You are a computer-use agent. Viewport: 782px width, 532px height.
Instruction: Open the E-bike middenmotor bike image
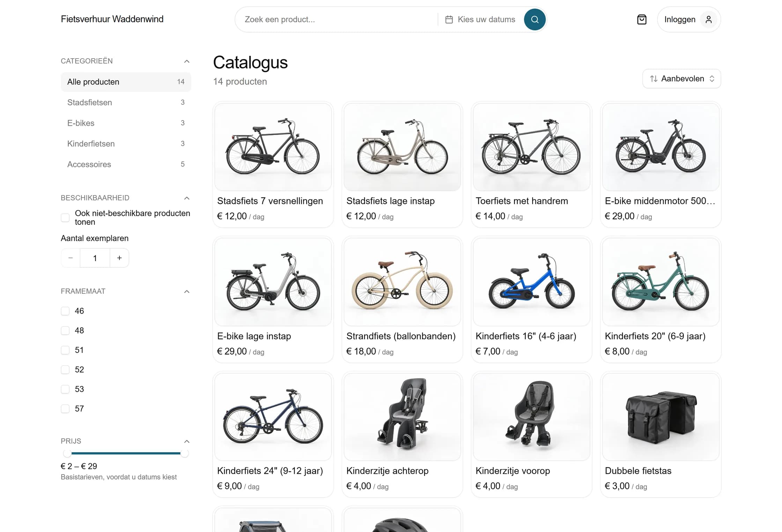[661, 147]
